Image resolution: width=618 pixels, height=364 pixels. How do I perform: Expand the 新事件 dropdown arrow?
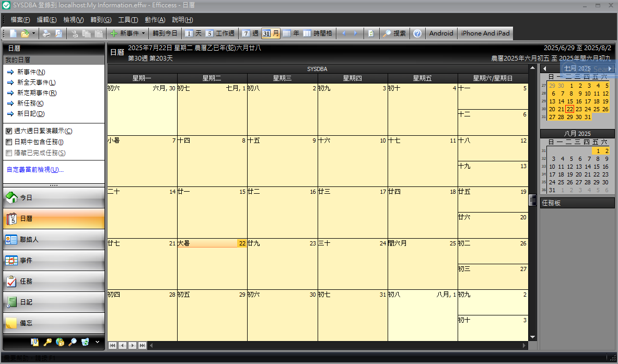point(144,33)
